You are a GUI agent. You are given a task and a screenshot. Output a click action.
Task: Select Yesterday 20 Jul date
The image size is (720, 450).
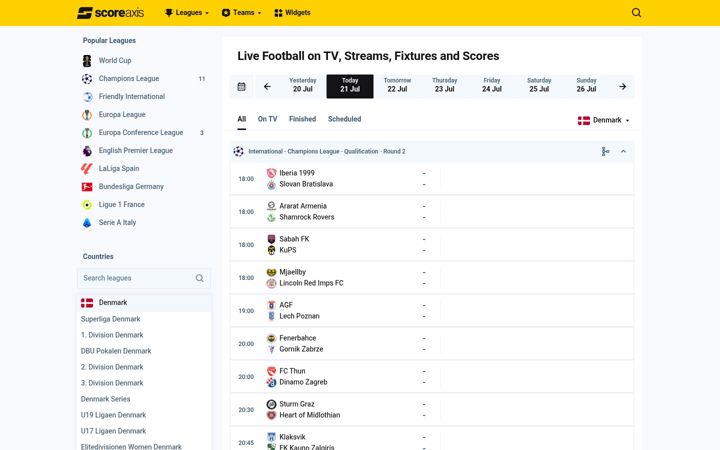click(303, 86)
